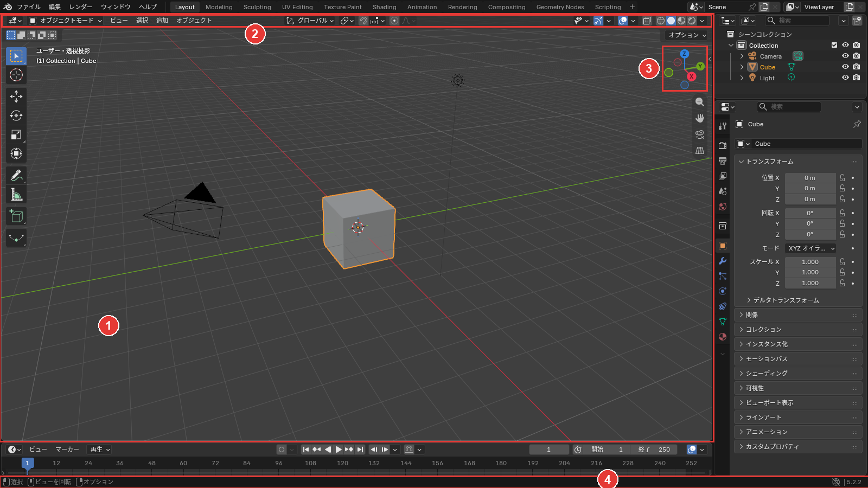This screenshot has width=868, height=488.
Task: Click the Options button in viewport
Action: point(687,35)
